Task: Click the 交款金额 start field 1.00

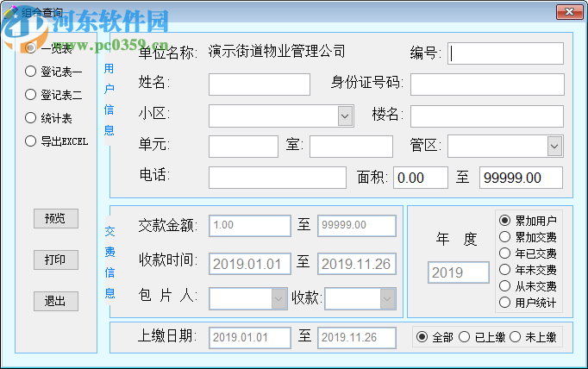Action: tap(250, 226)
